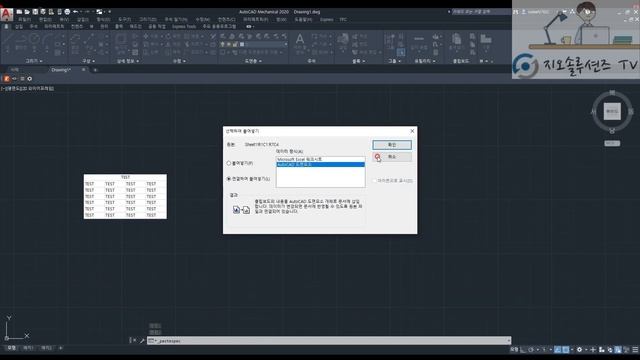Image resolution: width=640 pixels, height=360 pixels.
Task: Click the command line input showing _pastespec
Action: point(329,340)
